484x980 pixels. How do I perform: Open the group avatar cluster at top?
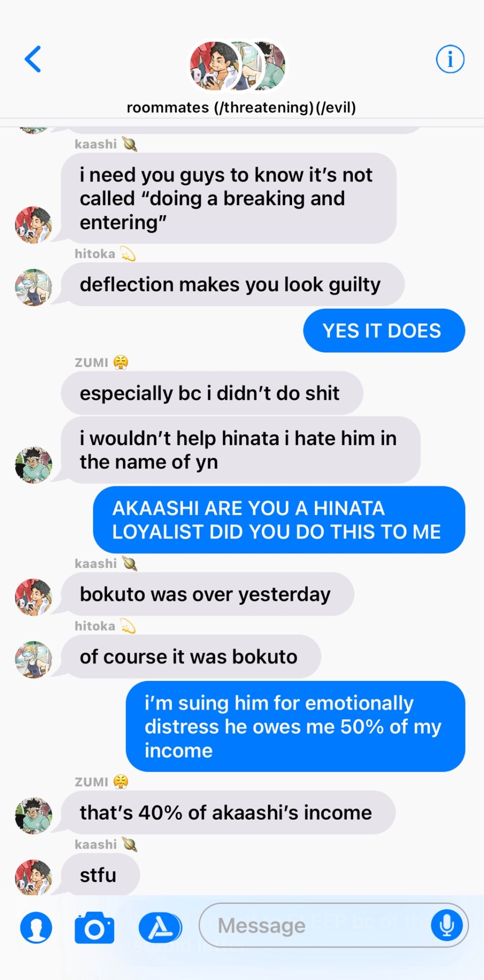(x=238, y=66)
